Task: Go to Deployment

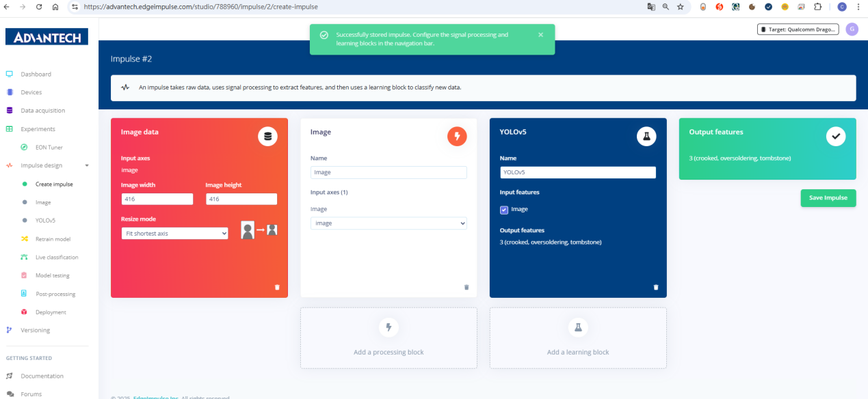Action: point(51,312)
